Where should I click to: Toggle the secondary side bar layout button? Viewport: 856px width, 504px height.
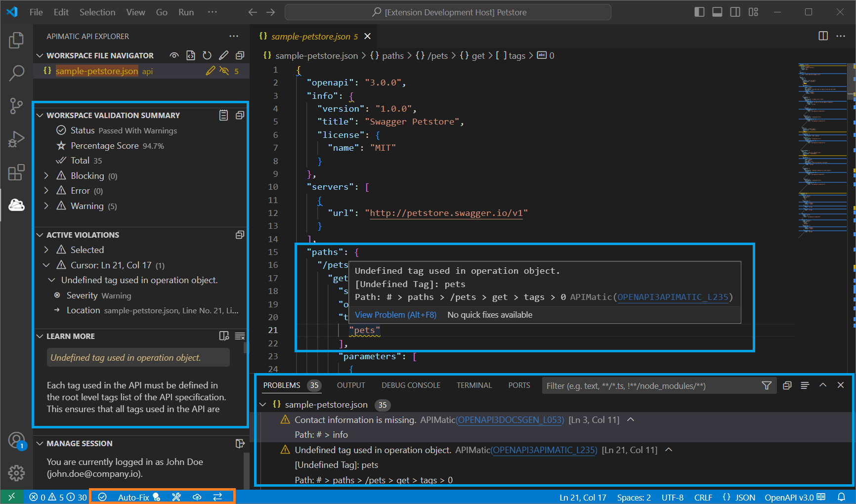pos(735,12)
